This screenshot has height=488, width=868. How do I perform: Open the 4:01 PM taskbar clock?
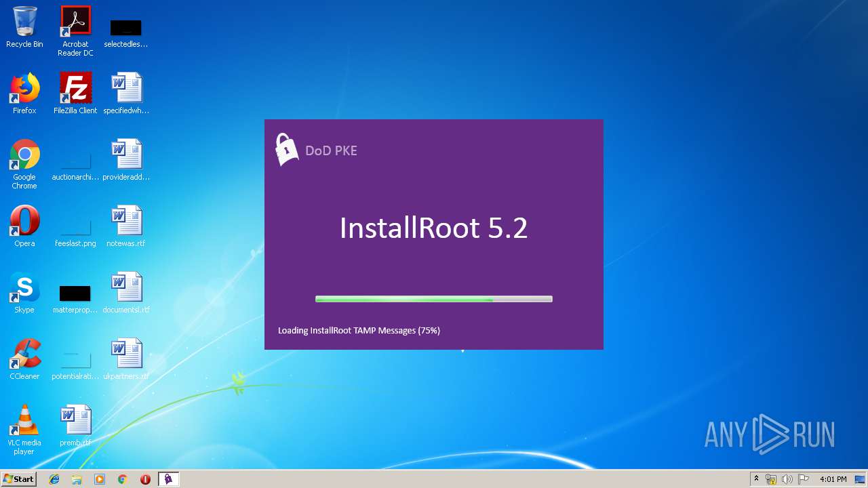(x=833, y=479)
